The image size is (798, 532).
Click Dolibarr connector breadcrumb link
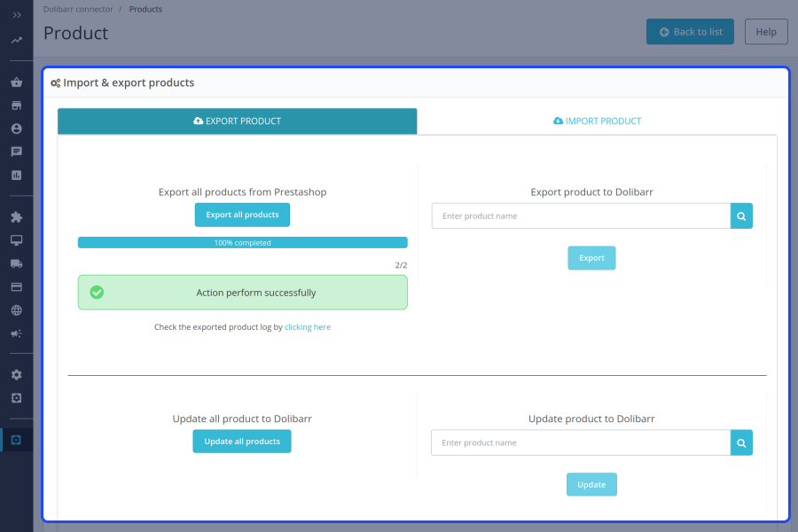coord(78,9)
